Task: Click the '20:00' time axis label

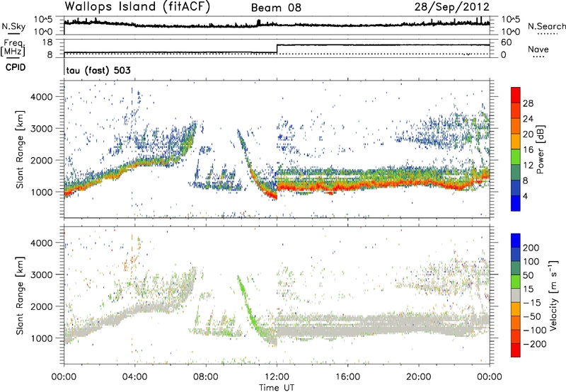Action: point(418,377)
